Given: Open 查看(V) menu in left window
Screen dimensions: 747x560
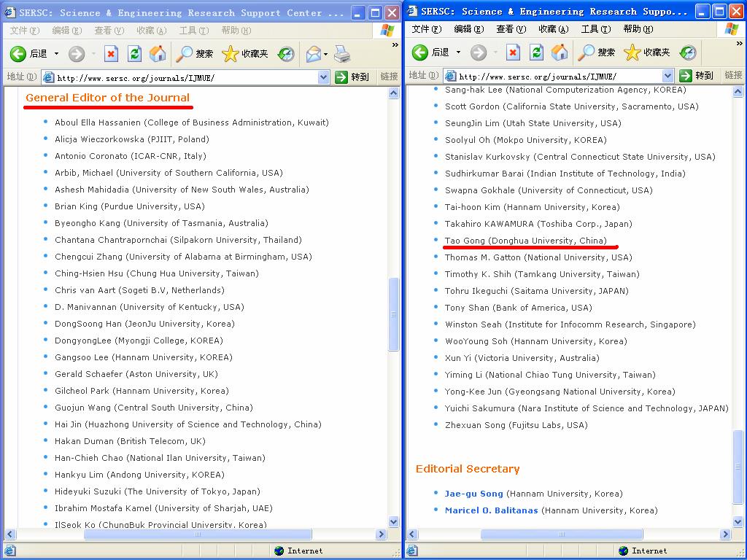Looking at the screenshot, I should [109, 31].
